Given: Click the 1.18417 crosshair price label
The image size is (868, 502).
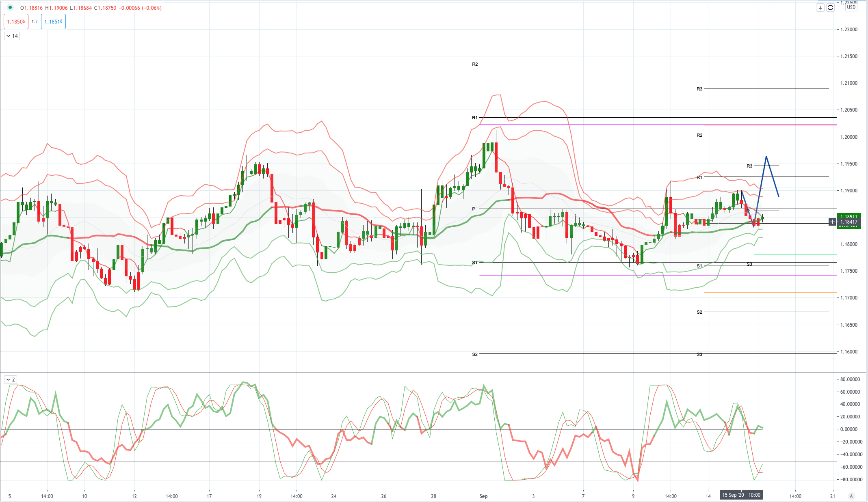Looking at the screenshot, I should click(849, 222).
